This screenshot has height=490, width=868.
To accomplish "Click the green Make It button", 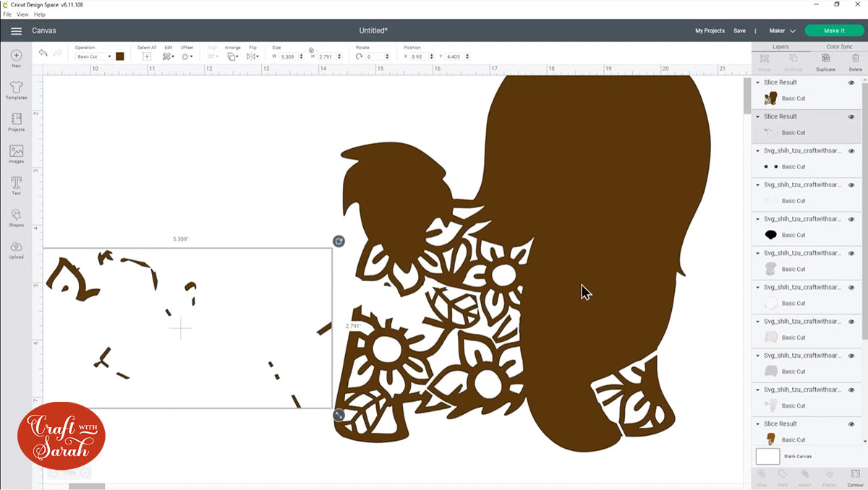I will point(834,30).
